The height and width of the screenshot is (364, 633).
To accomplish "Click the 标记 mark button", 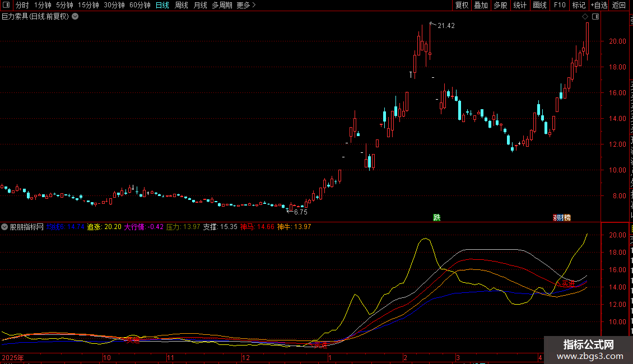I will point(579,5).
